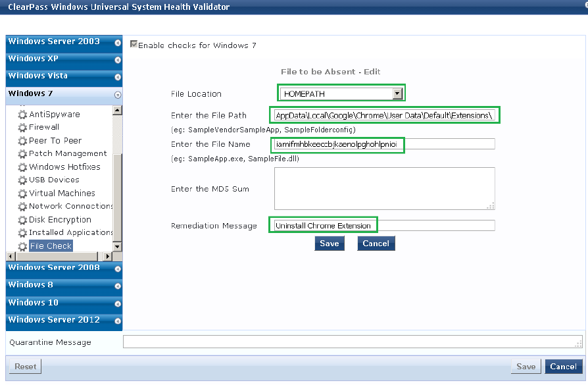
Task: Click the gear icon beside Network Connections
Action: tap(22, 207)
